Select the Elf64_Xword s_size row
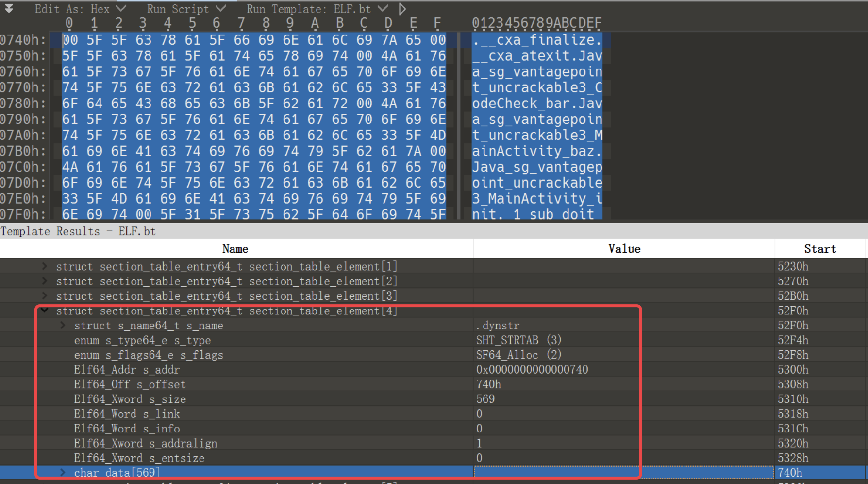868x484 pixels. coord(433,399)
